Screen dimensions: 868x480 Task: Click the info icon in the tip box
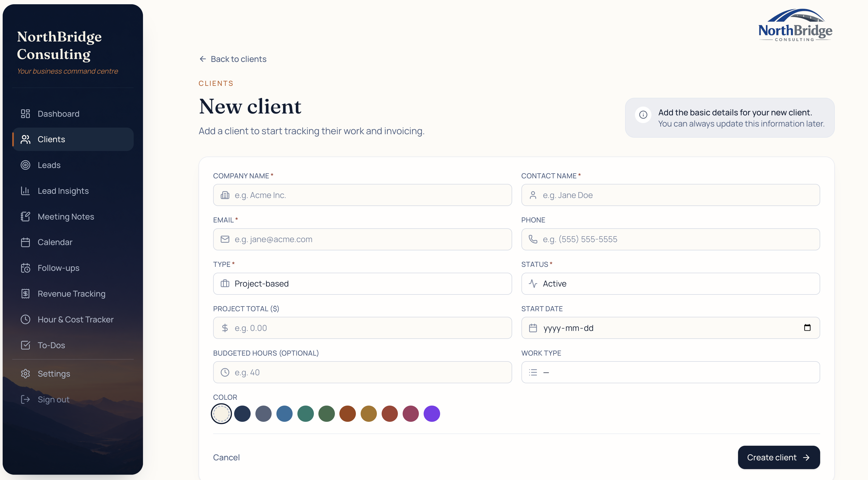pyautogui.click(x=643, y=115)
